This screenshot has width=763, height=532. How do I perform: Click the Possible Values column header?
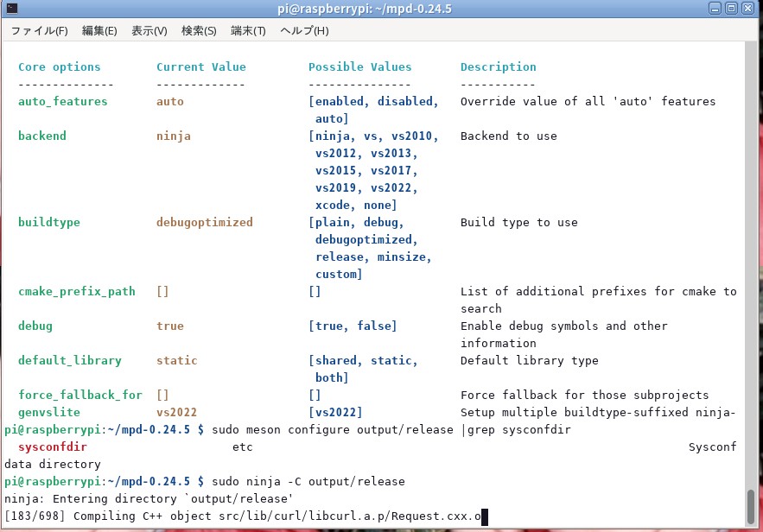359,67
